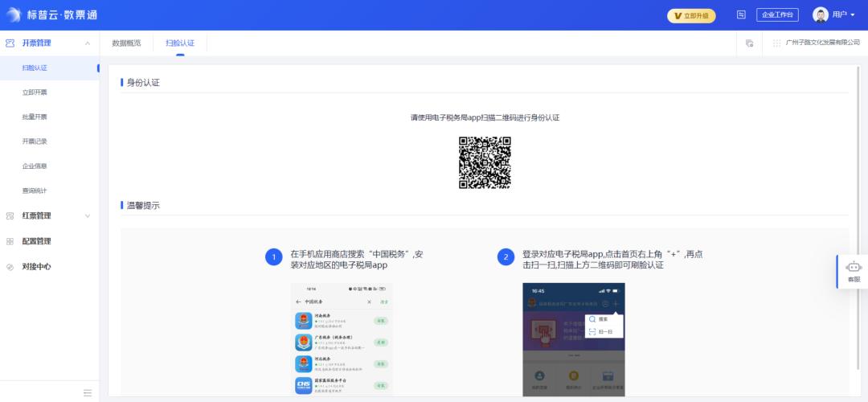Click the 配置管理 grid icon
The image size is (868, 402).
point(10,241)
